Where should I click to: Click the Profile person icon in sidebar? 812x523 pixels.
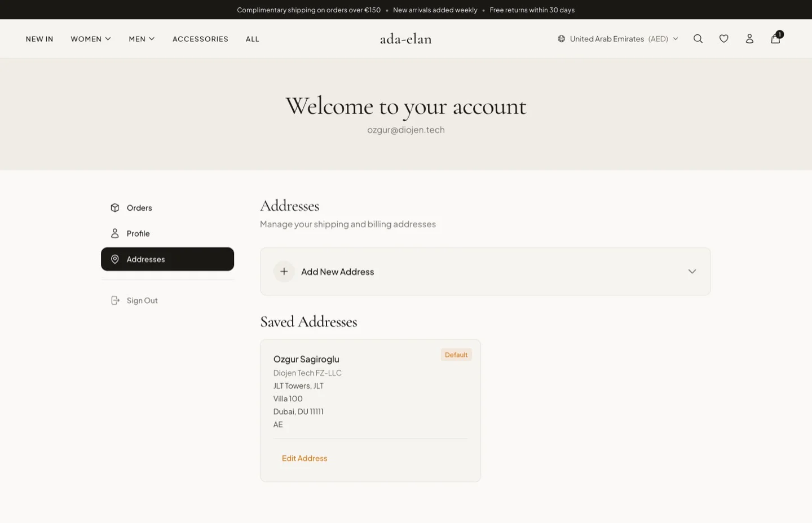pyautogui.click(x=114, y=233)
